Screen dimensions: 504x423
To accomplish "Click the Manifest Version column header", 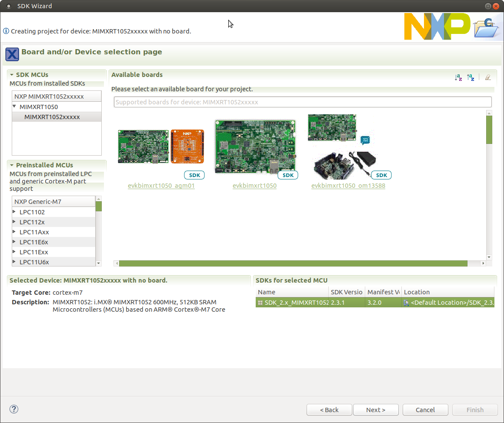I will (x=384, y=292).
